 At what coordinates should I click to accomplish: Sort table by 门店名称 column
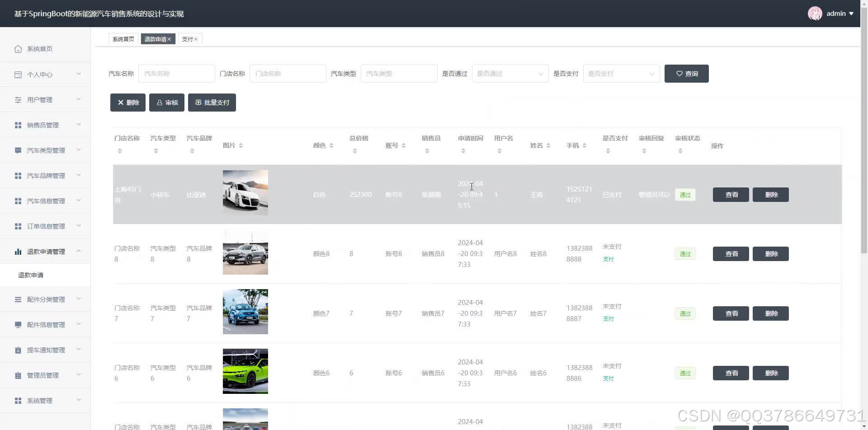click(x=120, y=151)
